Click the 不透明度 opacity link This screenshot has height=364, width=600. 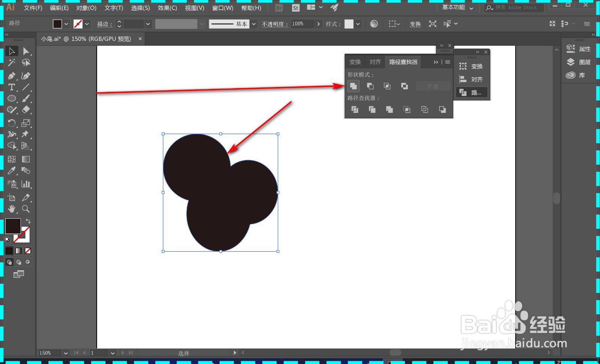(x=275, y=24)
